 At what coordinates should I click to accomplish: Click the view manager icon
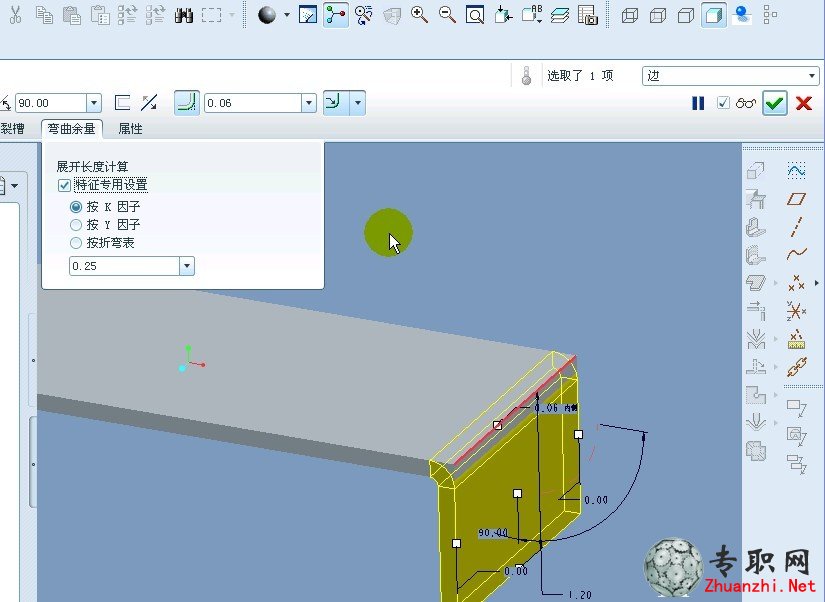(588, 15)
